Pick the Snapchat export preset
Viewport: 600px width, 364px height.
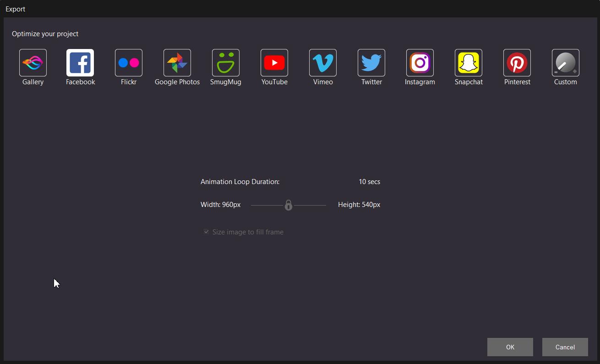pos(469,63)
